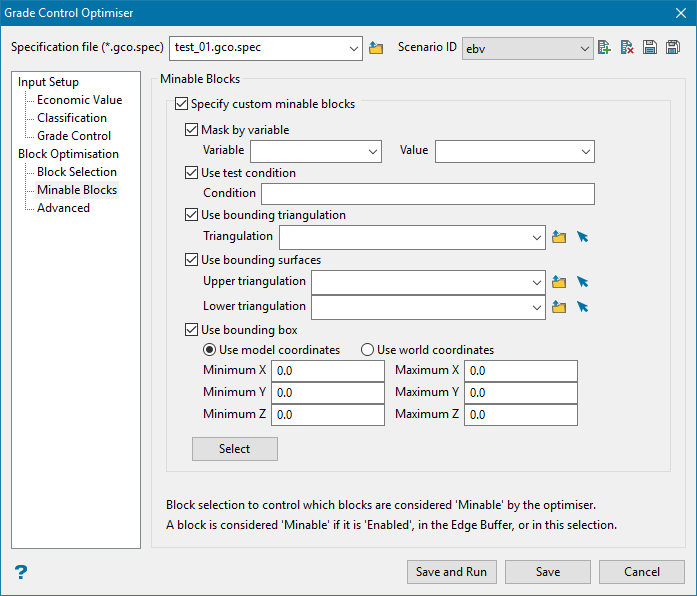Click the save scenario as icon
The width and height of the screenshot is (697, 596).
click(673, 48)
